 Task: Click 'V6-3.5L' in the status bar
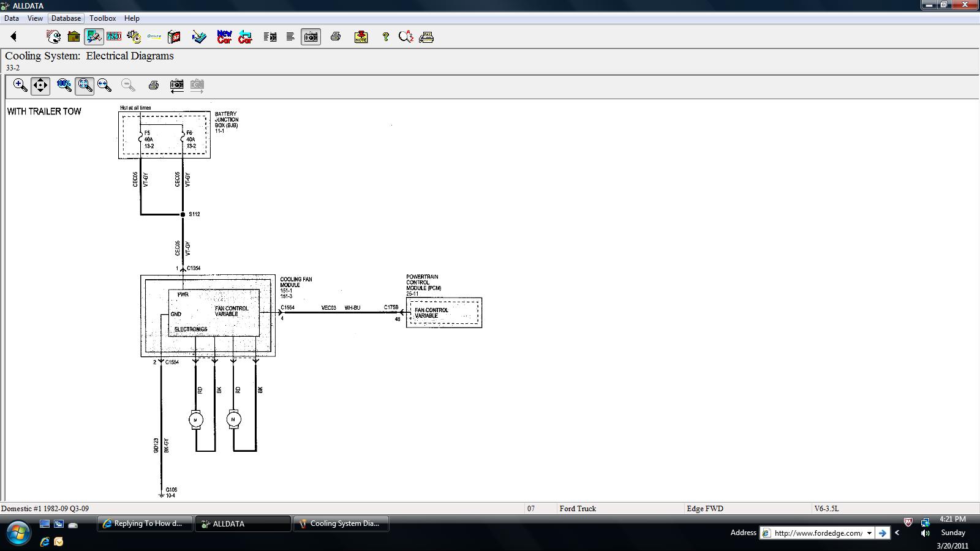[x=826, y=508]
